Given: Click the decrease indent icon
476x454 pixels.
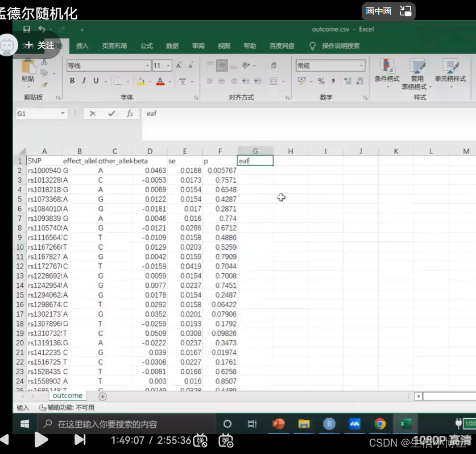Looking at the screenshot, I should (x=246, y=81).
